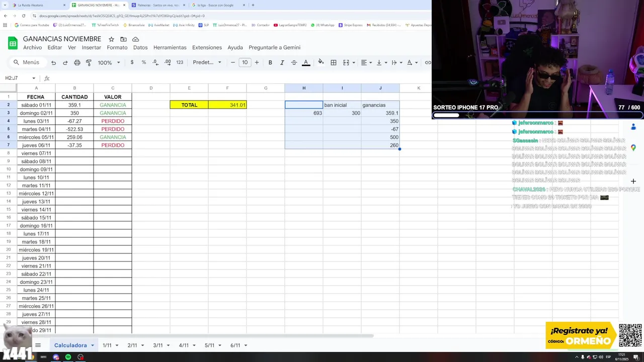Switch to the 5/11 sheet tab
This screenshot has width=644, height=362.
click(209, 345)
